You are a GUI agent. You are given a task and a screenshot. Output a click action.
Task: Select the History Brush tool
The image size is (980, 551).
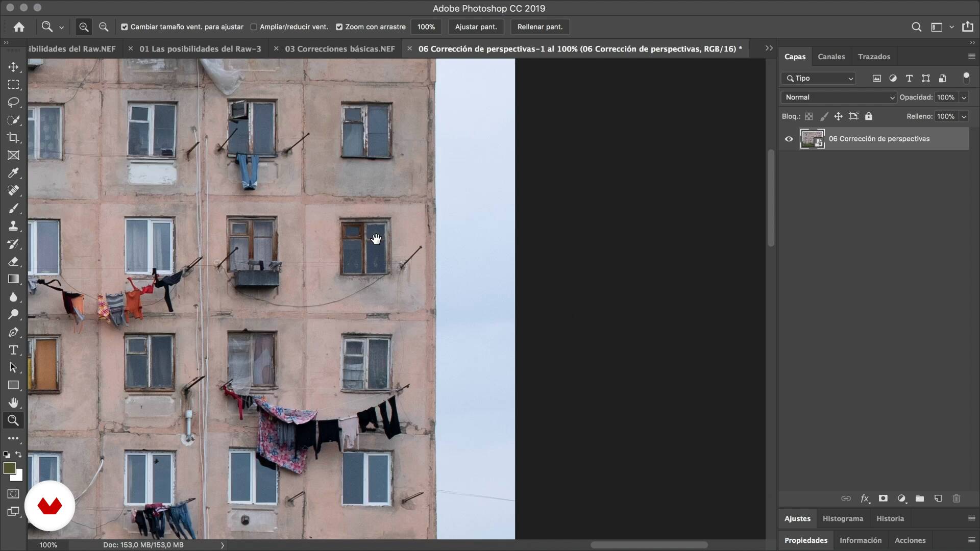(x=13, y=244)
